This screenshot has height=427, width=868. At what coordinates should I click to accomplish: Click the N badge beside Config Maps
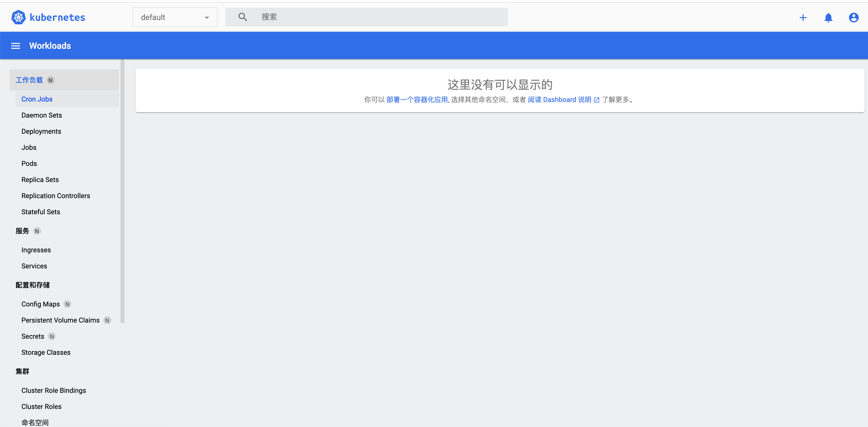(x=67, y=304)
